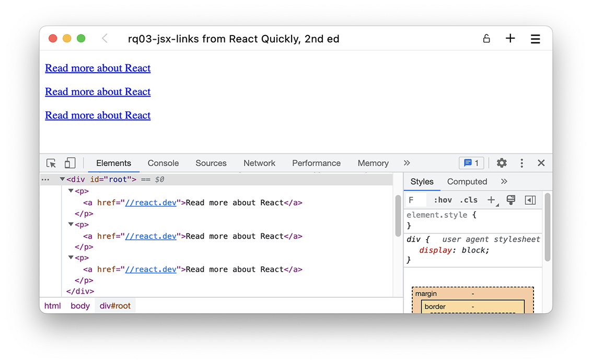Viewport: 592px width, 364px height.
Task: Switch to the Computed tab
Action: point(467,182)
